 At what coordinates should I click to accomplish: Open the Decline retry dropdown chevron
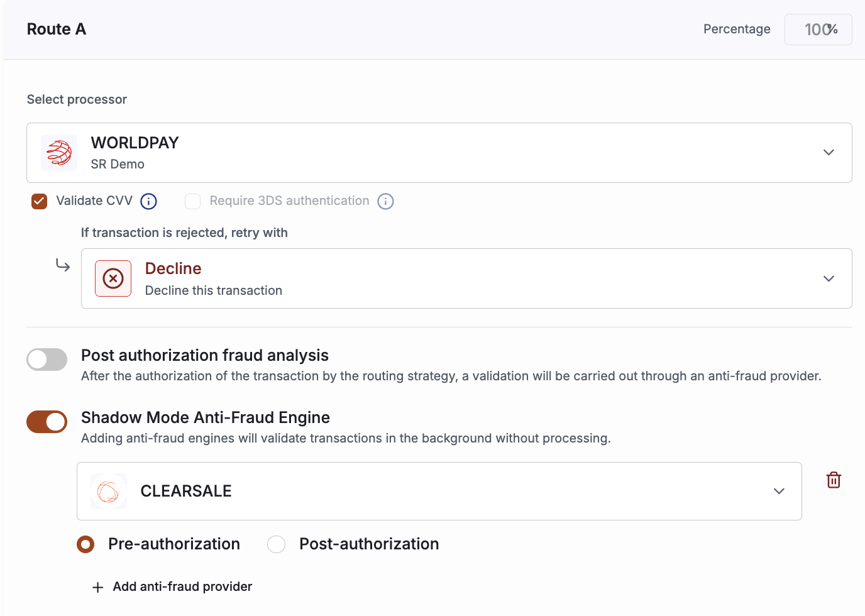pos(829,278)
